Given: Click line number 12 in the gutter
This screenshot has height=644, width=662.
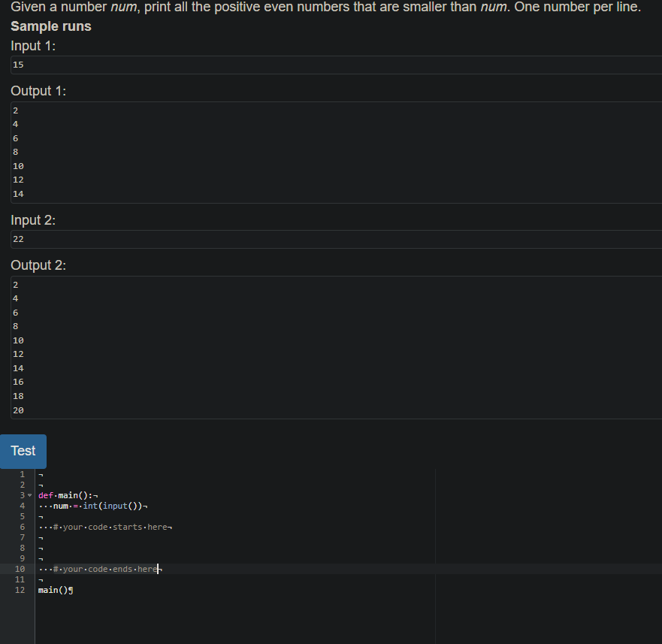Looking at the screenshot, I should pyautogui.click(x=20, y=591).
